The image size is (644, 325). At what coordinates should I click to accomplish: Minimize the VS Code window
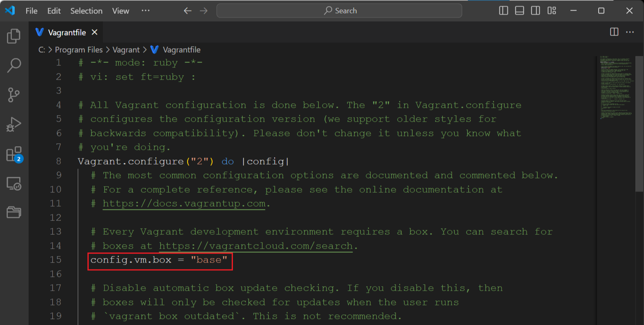click(573, 11)
